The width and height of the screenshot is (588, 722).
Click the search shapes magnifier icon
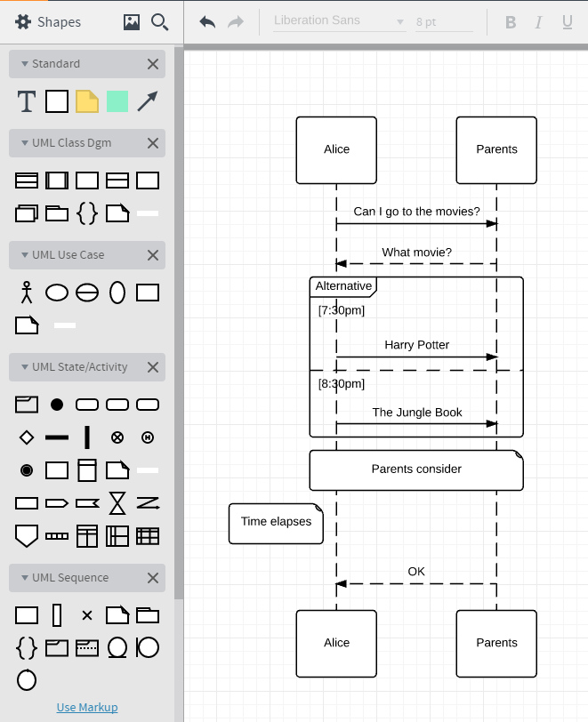(159, 21)
